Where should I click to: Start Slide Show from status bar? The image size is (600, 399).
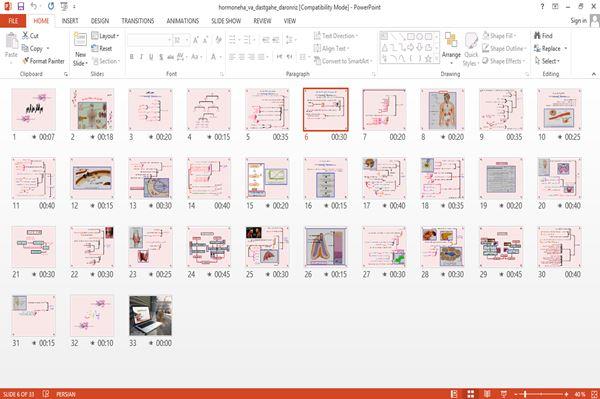coord(504,394)
